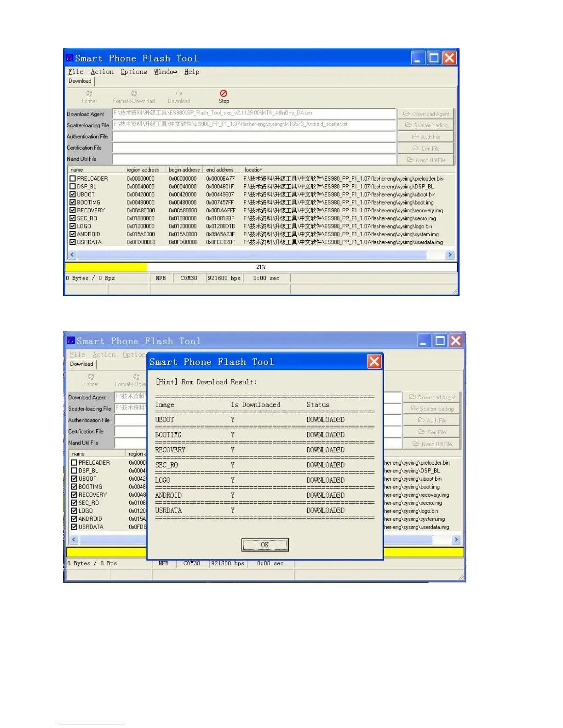Close the Rom Download Result dialog with X
Viewport: 563px width, 728px height.
click(x=374, y=361)
